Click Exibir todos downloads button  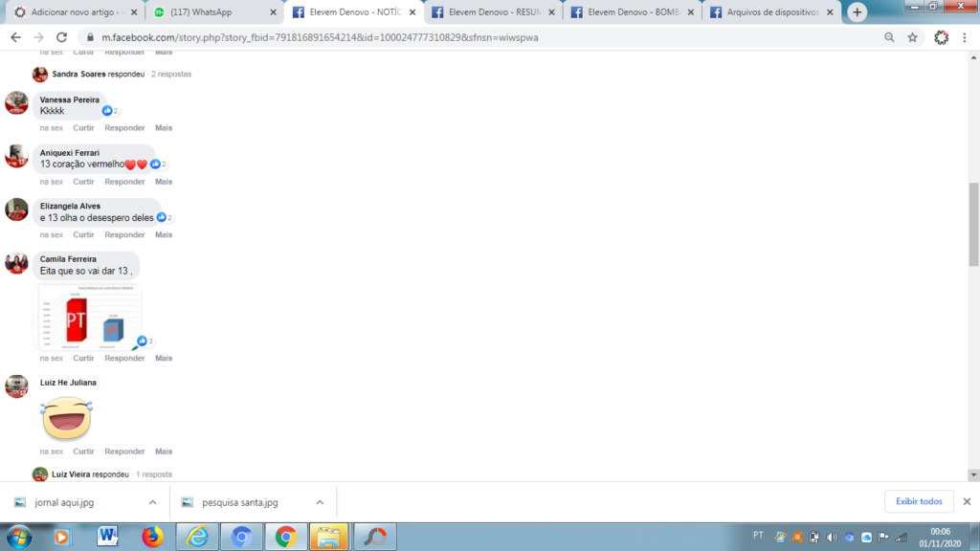click(x=919, y=501)
